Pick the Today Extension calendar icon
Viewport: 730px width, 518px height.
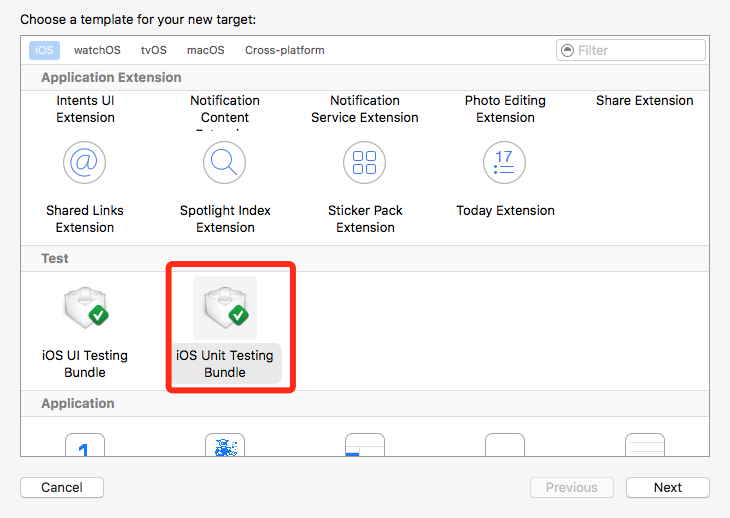(505, 162)
